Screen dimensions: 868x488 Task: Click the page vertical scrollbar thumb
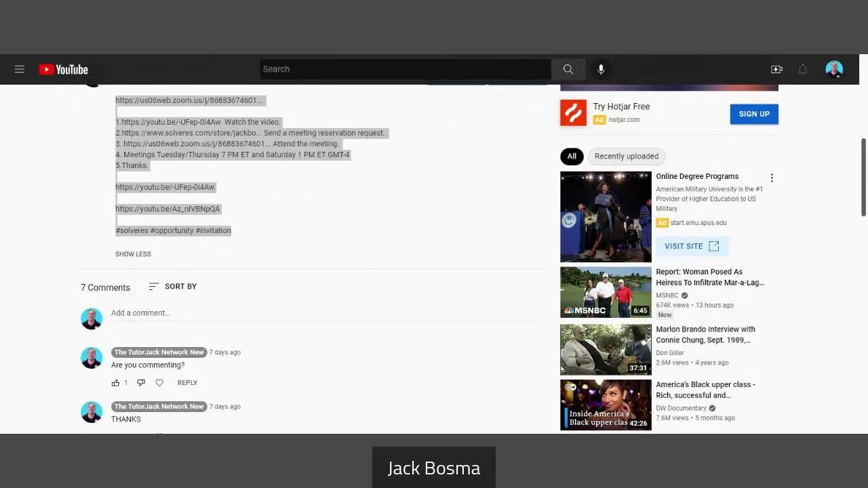tap(863, 178)
